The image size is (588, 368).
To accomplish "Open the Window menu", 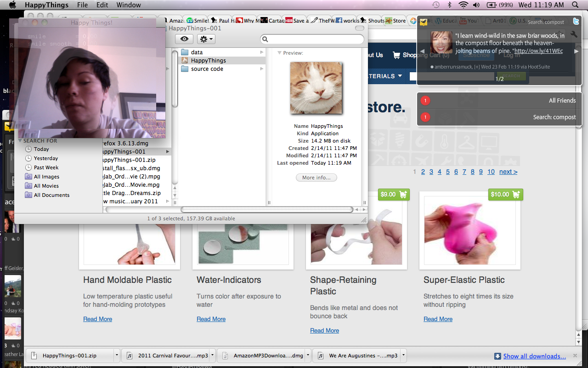I will [x=129, y=5].
